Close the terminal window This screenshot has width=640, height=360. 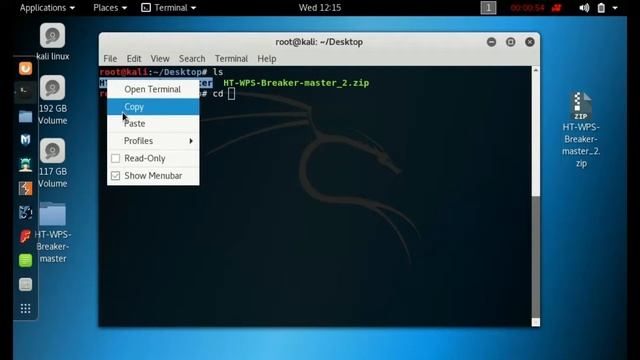pyautogui.click(x=530, y=42)
